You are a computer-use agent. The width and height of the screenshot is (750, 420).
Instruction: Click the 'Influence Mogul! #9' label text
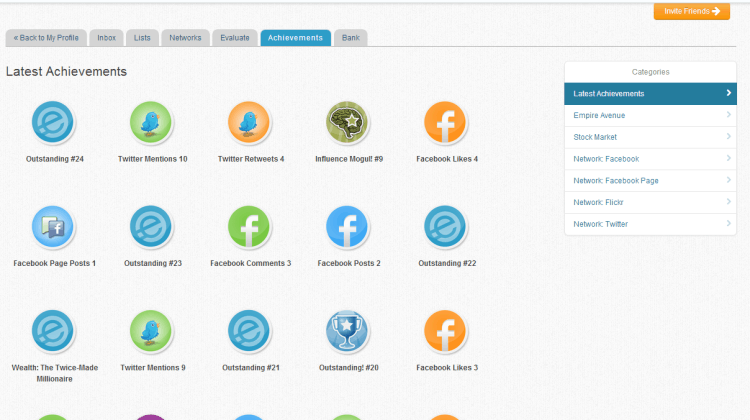point(349,159)
